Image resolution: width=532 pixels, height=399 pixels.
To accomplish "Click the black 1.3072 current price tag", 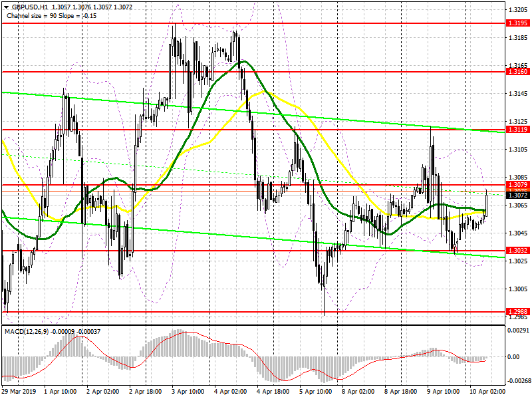I will coord(518,195).
